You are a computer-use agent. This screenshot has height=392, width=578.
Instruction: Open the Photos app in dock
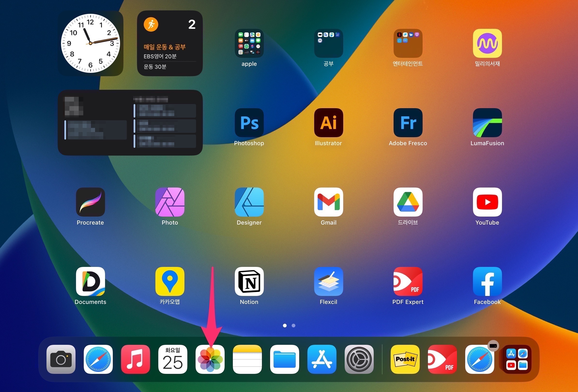(210, 359)
